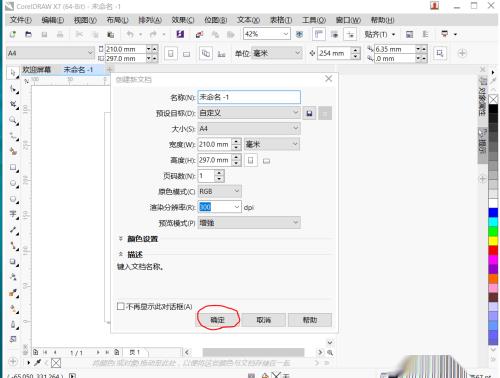Open the Text menu
This screenshot has height=378, width=500.
tap(248, 20)
